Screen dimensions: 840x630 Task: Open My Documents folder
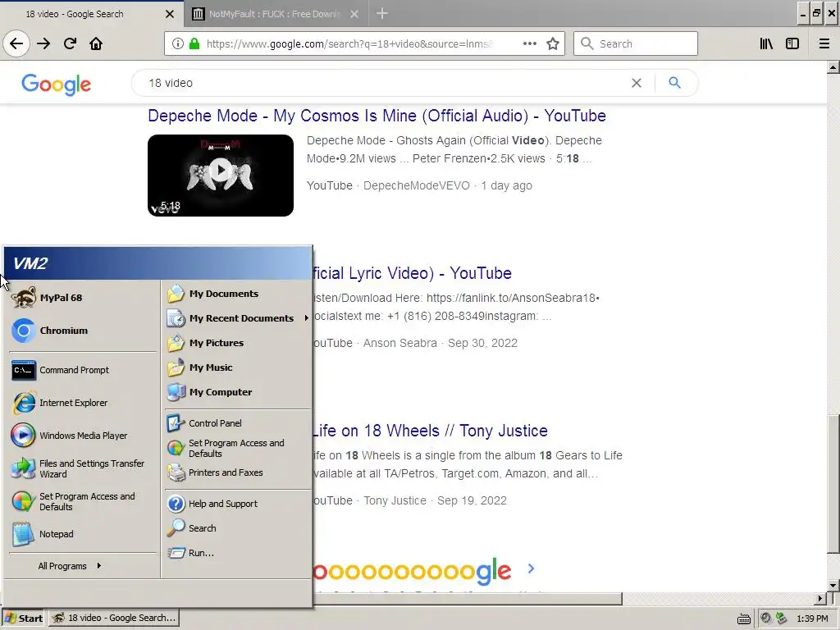pyautogui.click(x=237, y=294)
